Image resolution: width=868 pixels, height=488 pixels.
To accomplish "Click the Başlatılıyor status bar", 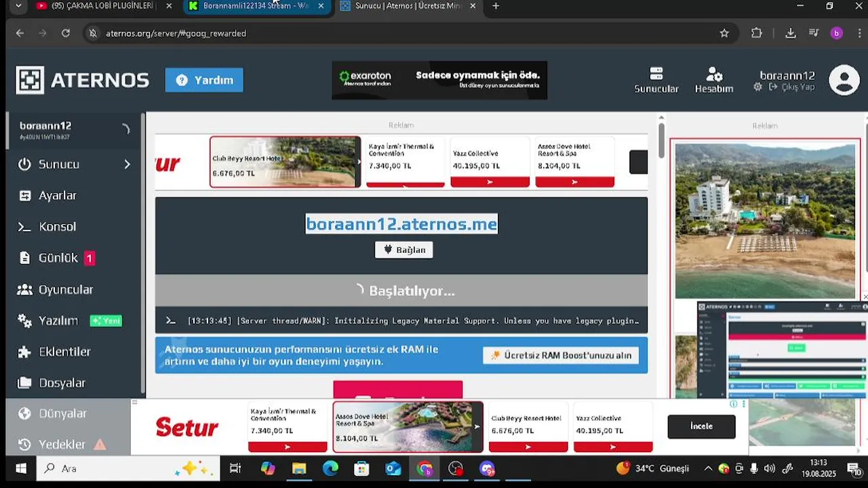I will click(x=401, y=291).
